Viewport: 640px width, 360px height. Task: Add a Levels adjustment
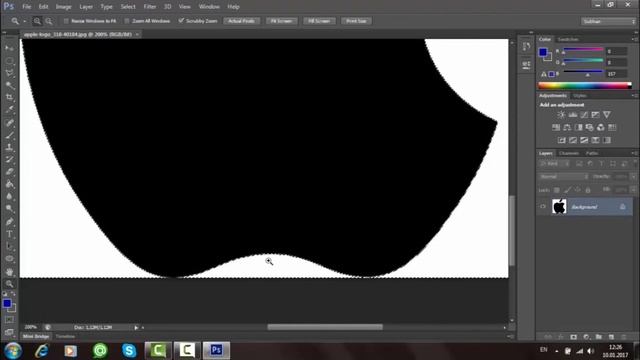click(573, 115)
